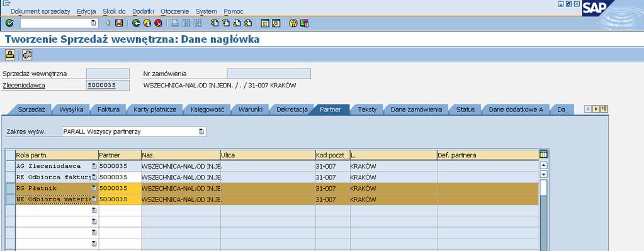Open Otoczenie menu
The image size is (644, 251).
(174, 11)
